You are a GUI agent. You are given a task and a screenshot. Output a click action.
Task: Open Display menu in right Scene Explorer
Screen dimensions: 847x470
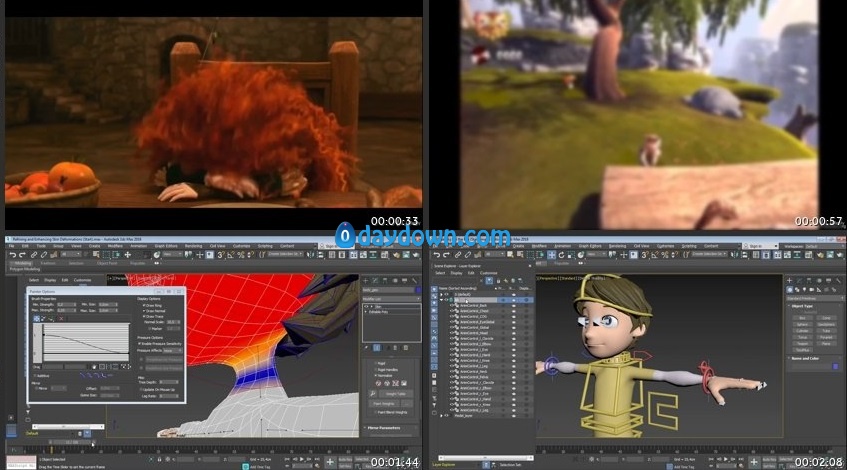tap(456, 273)
